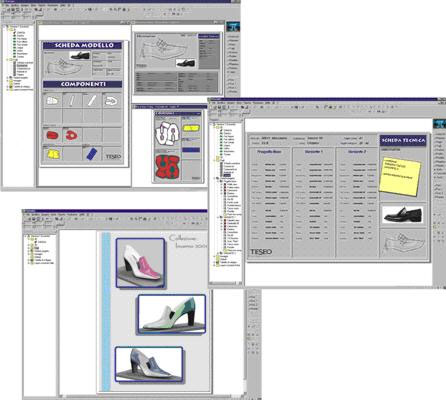Select the green and white heeled shoe image
This screenshot has width=446, height=400.
(172, 314)
